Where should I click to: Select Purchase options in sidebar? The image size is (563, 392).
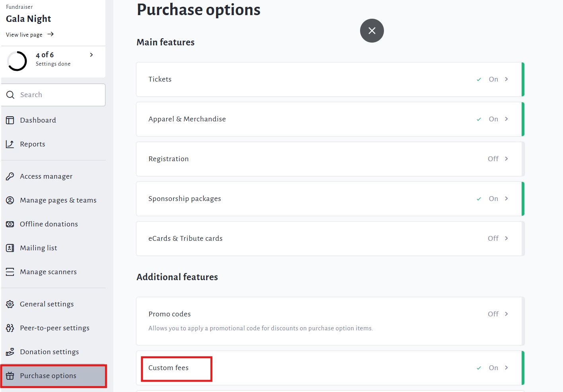tap(48, 376)
